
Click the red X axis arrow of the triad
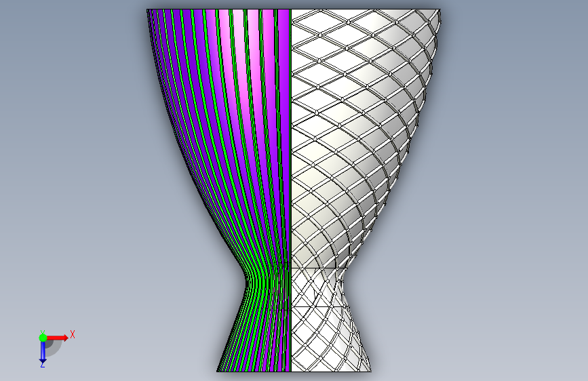point(57,338)
